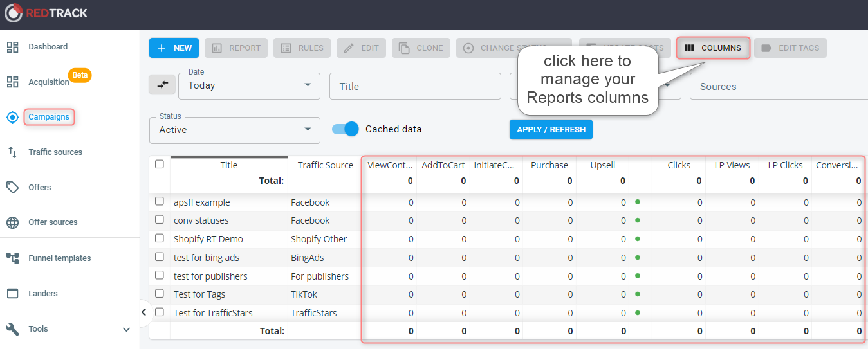This screenshot has height=349, width=868.
Task: Expand the Tools menu chevron
Action: pos(126,329)
